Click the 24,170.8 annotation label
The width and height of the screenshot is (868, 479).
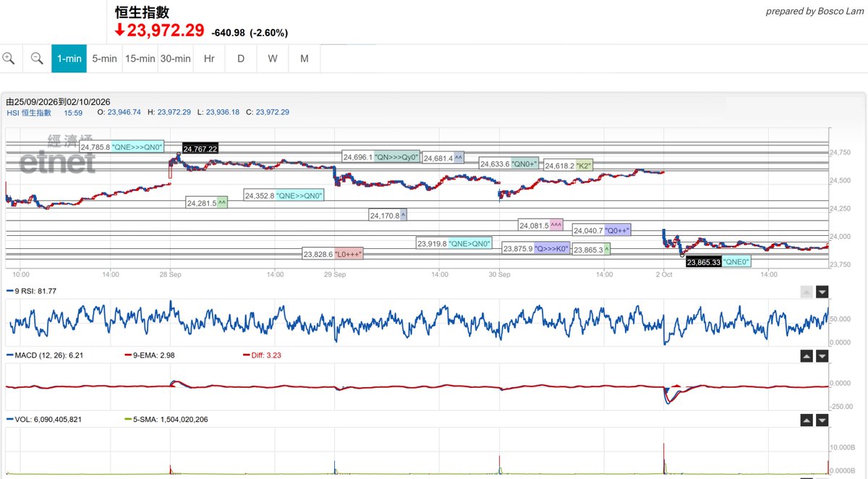[388, 215]
